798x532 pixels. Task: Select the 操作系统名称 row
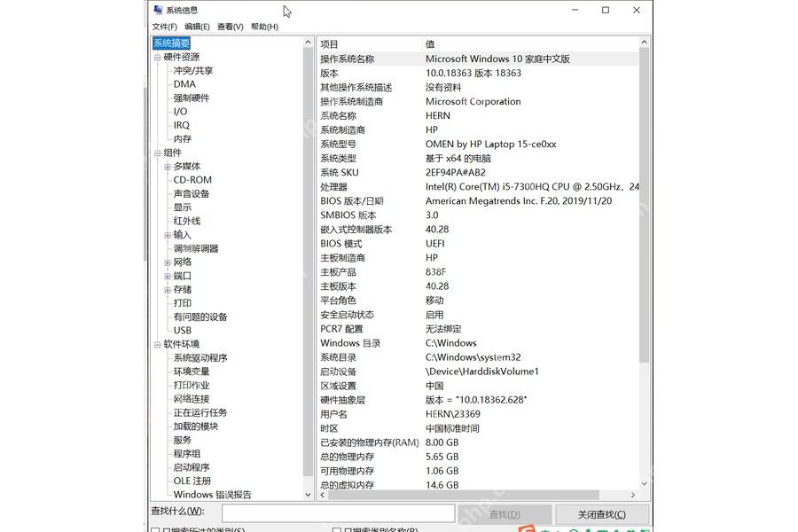478,59
